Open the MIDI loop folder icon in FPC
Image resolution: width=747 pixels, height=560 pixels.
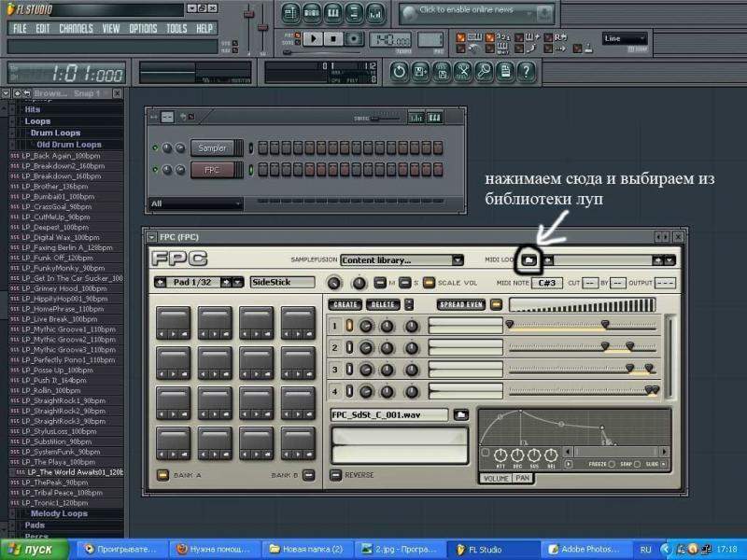click(528, 260)
